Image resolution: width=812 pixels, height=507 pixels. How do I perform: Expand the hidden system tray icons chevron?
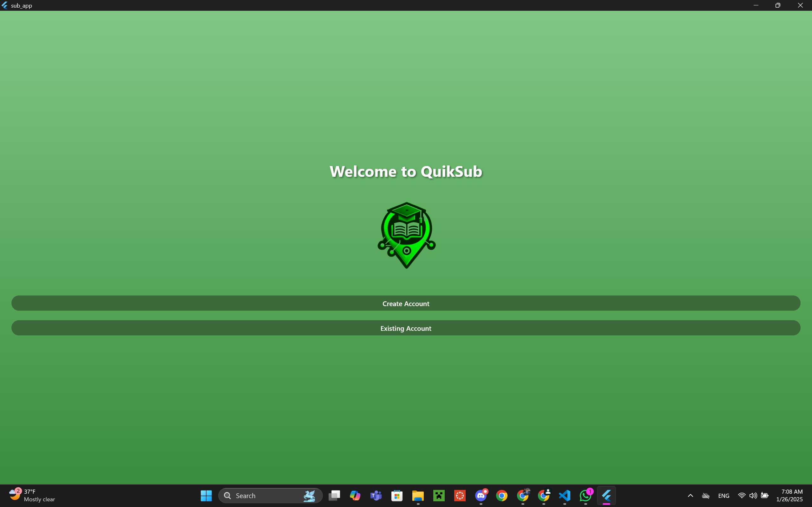point(690,495)
